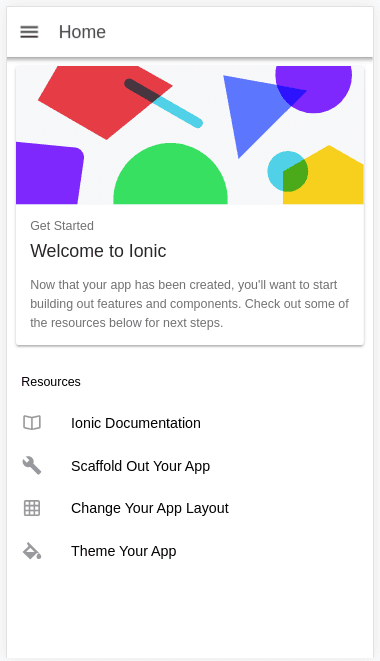Screen dimensions: 380x661
Task: Click the card paragraph starting 'Now that your app'
Action: (x=190, y=304)
